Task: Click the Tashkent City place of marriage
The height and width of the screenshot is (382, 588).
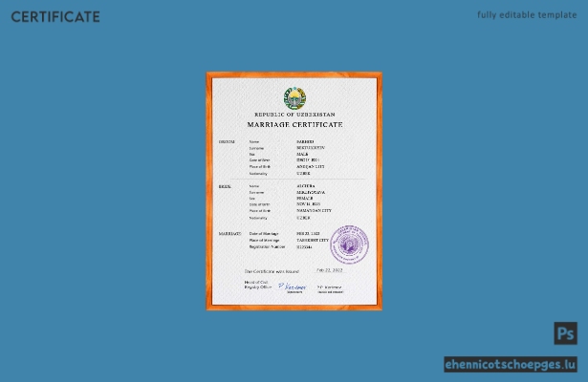Action: click(313, 240)
